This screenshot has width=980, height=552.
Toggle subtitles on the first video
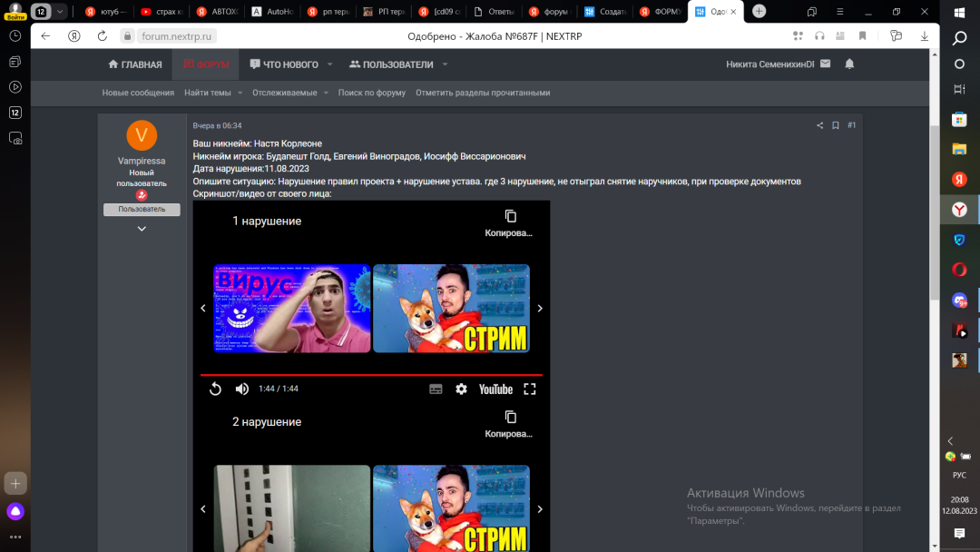click(436, 389)
